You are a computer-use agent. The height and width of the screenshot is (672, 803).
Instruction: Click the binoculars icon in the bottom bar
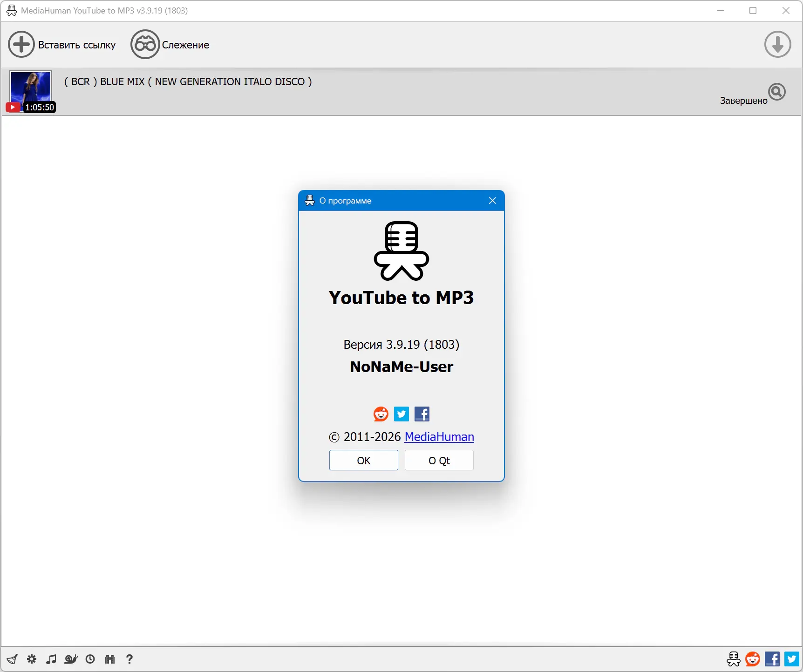tap(110, 659)
